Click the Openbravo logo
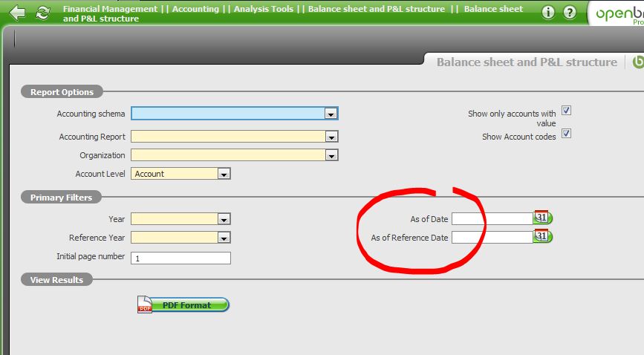The image size is (644, 355). (619, 14)
